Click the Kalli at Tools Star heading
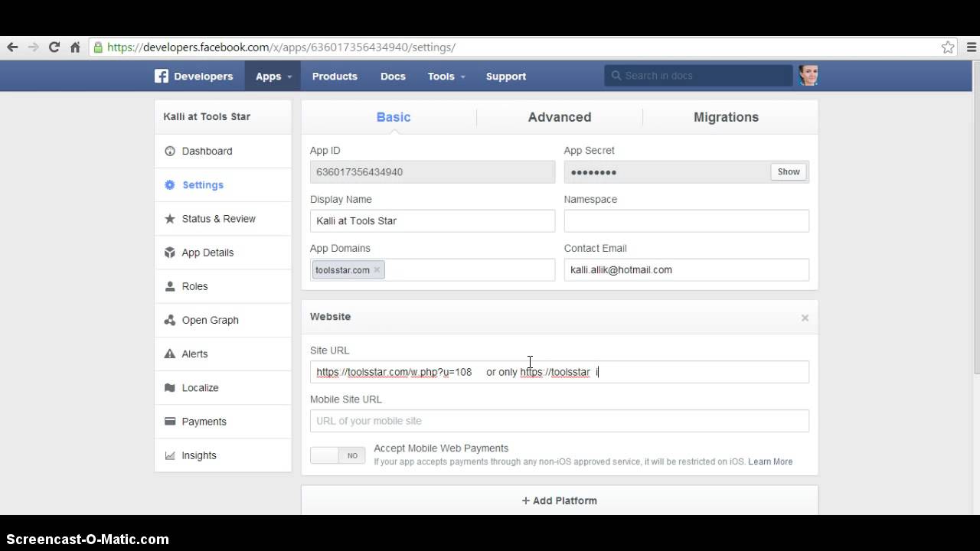 click(207, 116)
